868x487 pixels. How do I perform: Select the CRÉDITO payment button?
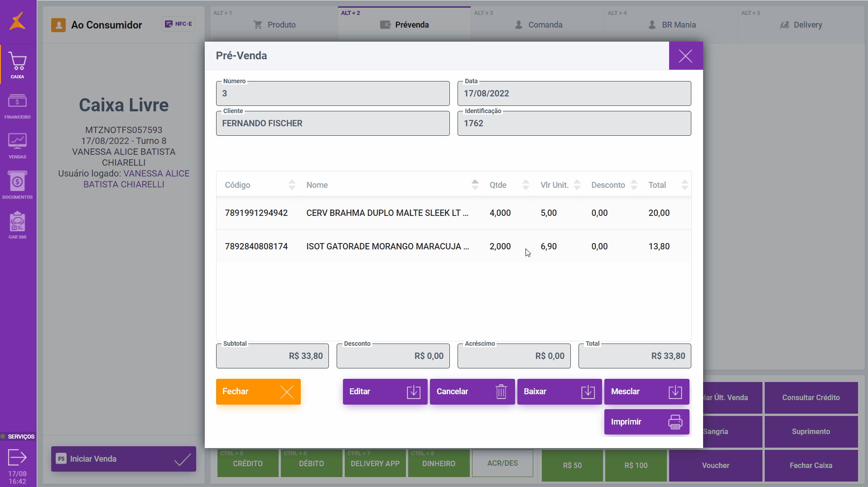tap(248, 463)
